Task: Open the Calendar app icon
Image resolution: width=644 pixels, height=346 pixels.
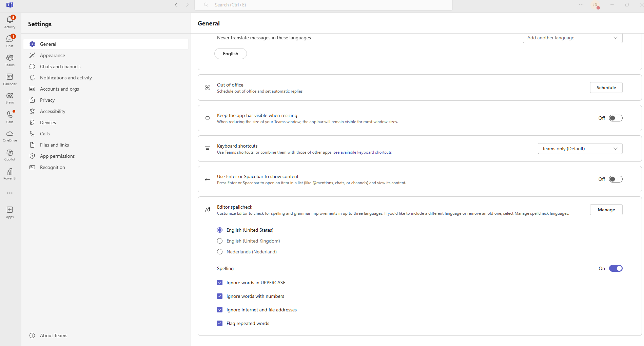Action: [10, 79]
